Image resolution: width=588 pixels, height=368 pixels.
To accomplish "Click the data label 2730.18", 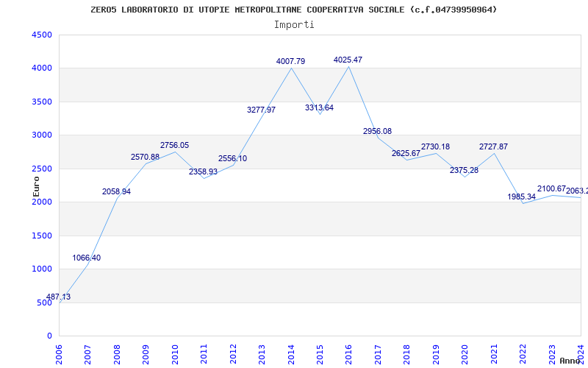I will pyautogui.click(x=435, y=146).
